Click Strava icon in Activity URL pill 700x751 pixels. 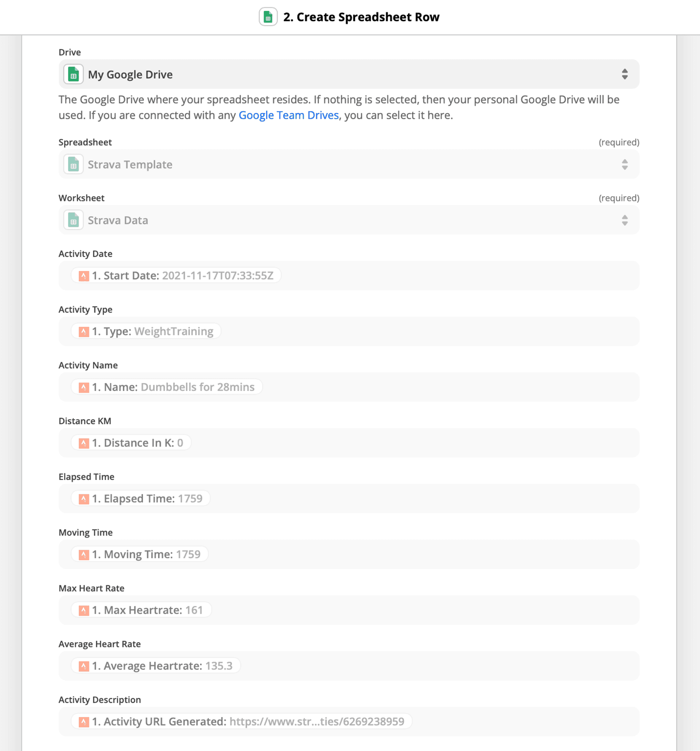point(84,721)
